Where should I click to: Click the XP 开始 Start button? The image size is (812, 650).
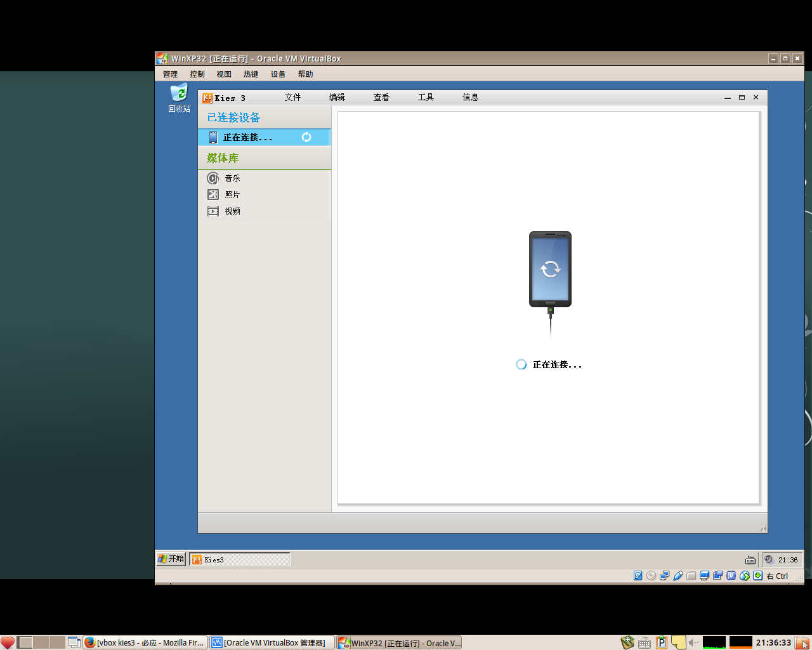click(x=171, y=559)
